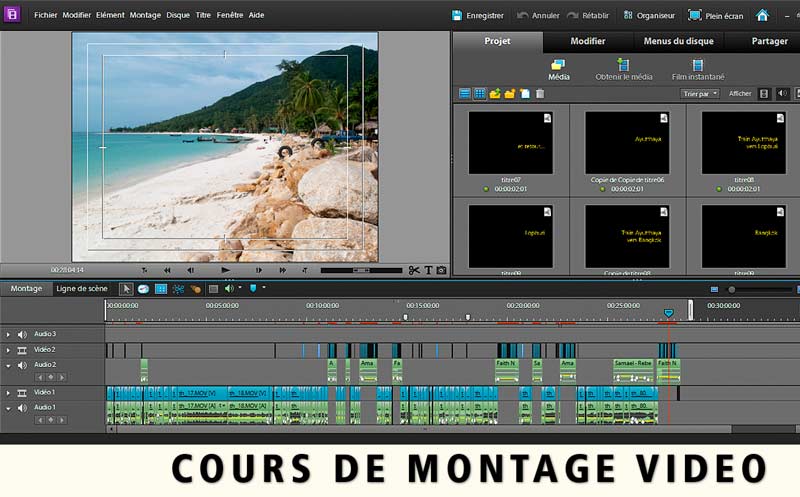The width and height of the screenshot is (800, 497).
Task: Click the blue playhead marker on the time ruler
Action: (x=668, y=312)
